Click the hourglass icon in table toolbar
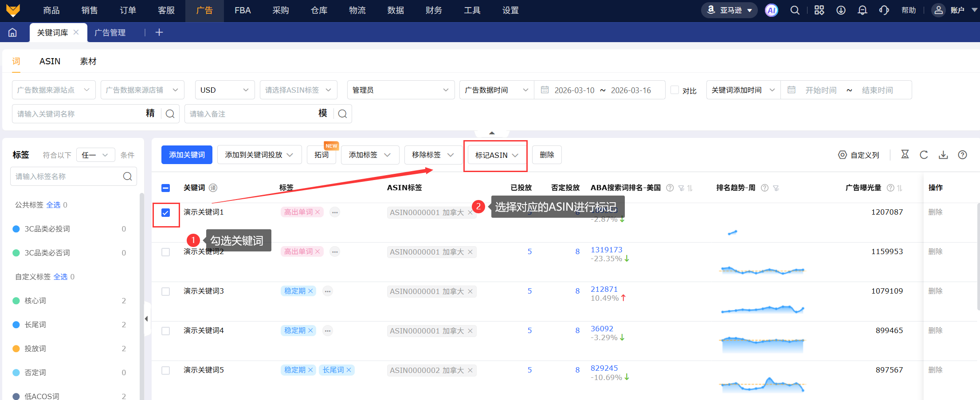This screenshot has height=400, width=980. click(905, 154)
